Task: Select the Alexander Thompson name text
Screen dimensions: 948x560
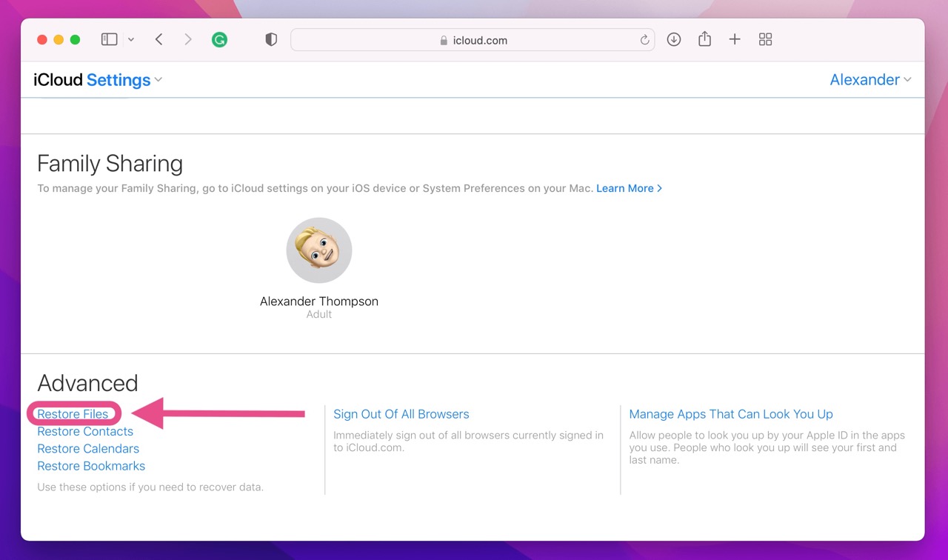Action: click(x=319, y=301)
